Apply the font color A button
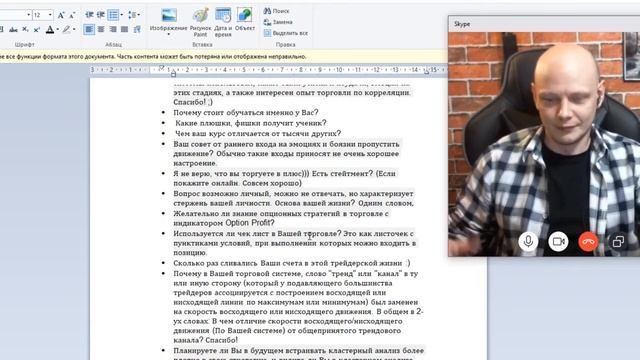The image size is (640, 360). tap(50, 29)
